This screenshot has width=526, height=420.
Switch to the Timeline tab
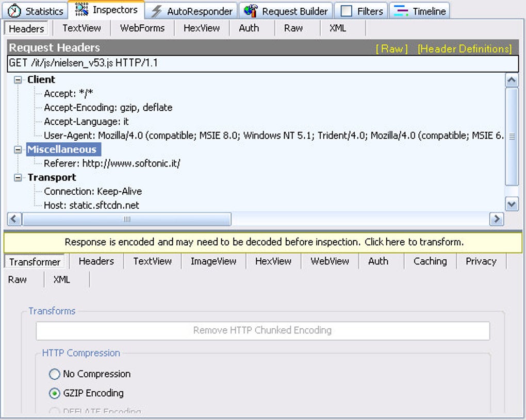419,11
